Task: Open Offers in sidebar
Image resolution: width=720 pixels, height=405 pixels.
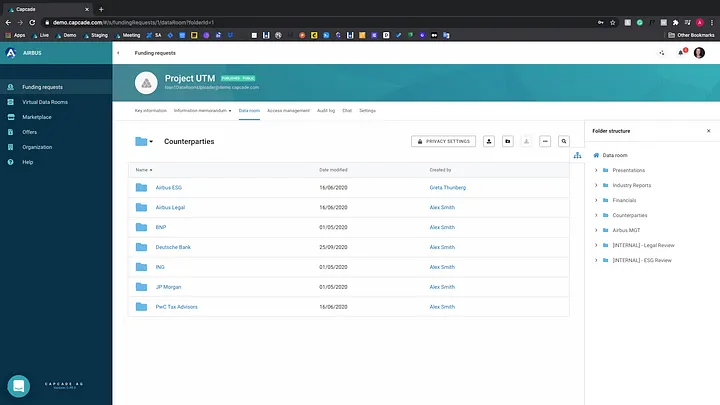Action: click(29, 132)
